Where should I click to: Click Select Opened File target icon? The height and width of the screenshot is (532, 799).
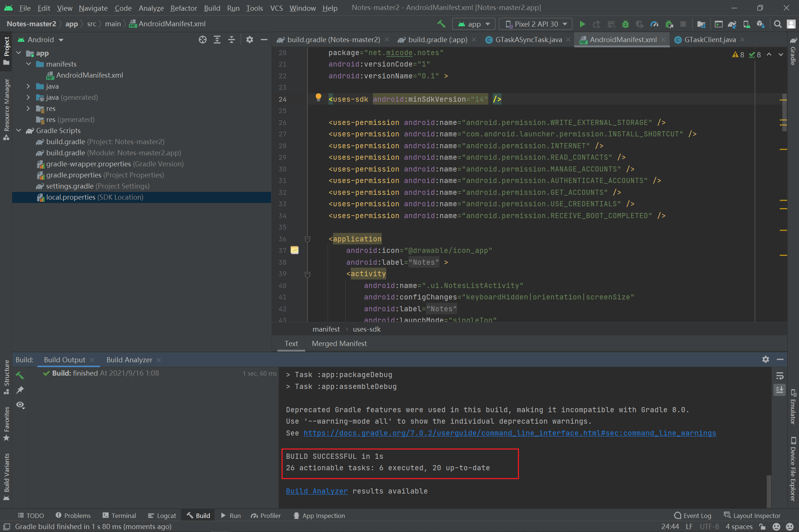pyautogui.click(x=203, y=40)
